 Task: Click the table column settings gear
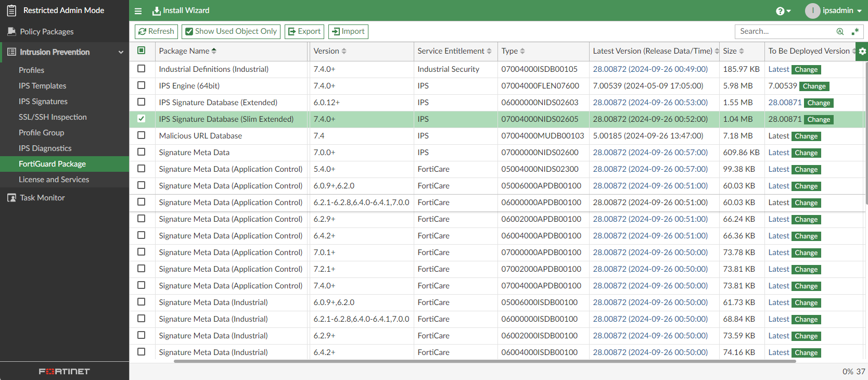[x=862, y=51]
